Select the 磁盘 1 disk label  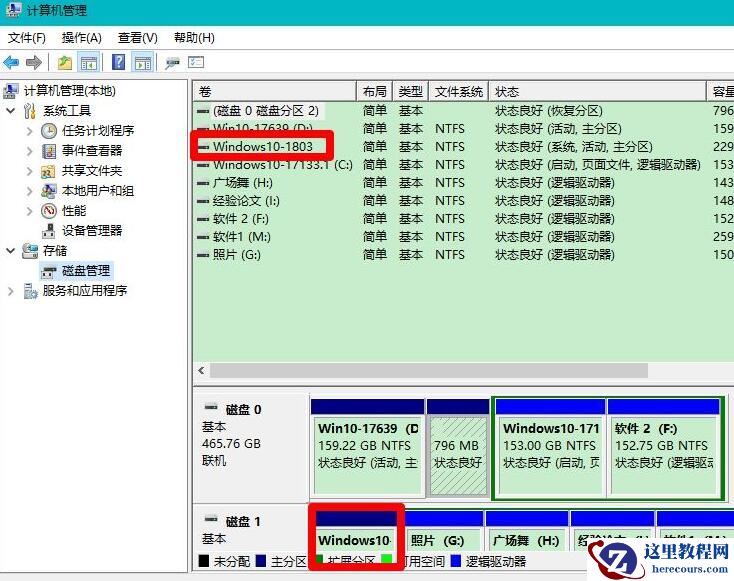(x=243, y=522)
